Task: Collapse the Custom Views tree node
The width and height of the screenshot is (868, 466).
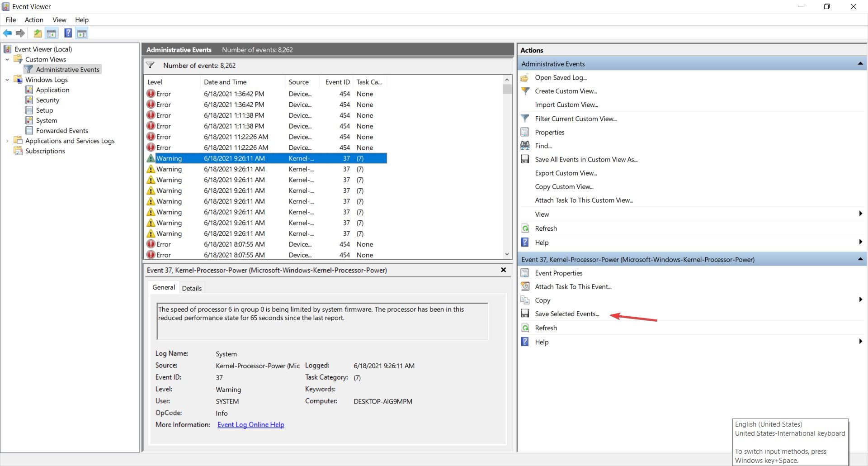Action: coord(7,59)
